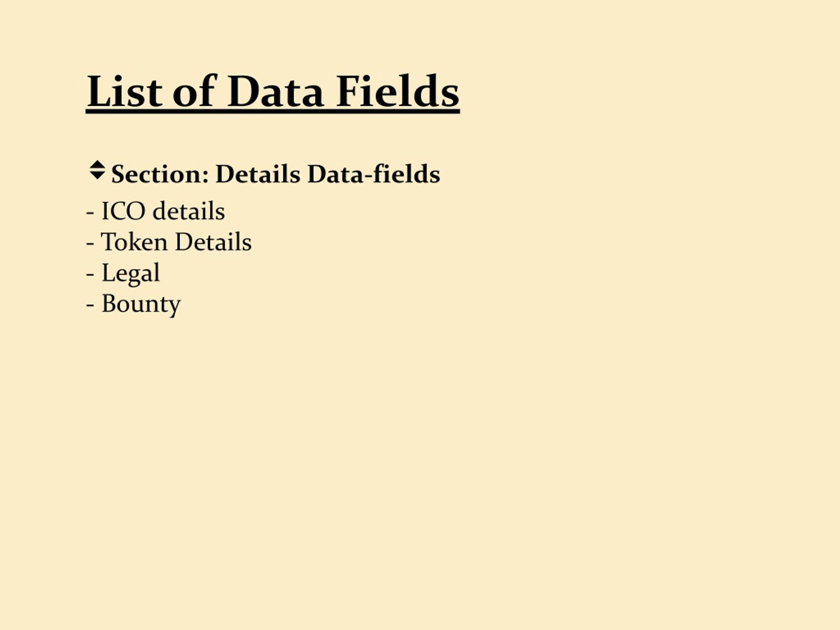840x630 pixels.
Task: Click the word "Fields" in the title
Action: tap(397, 91)
